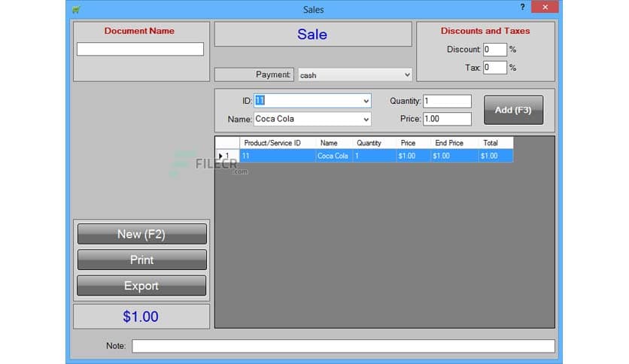
Task: Expand the product ID dropdown arrow
Action: [366, 101]
